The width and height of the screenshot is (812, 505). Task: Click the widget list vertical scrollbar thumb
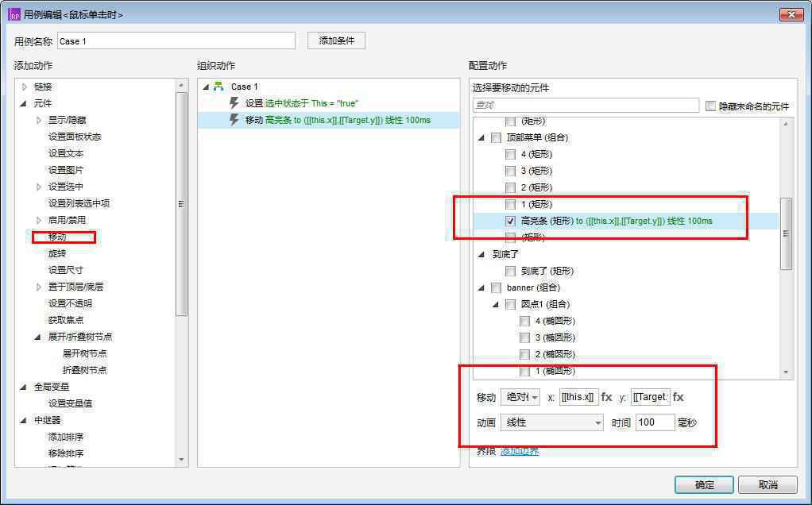[786, 233]
